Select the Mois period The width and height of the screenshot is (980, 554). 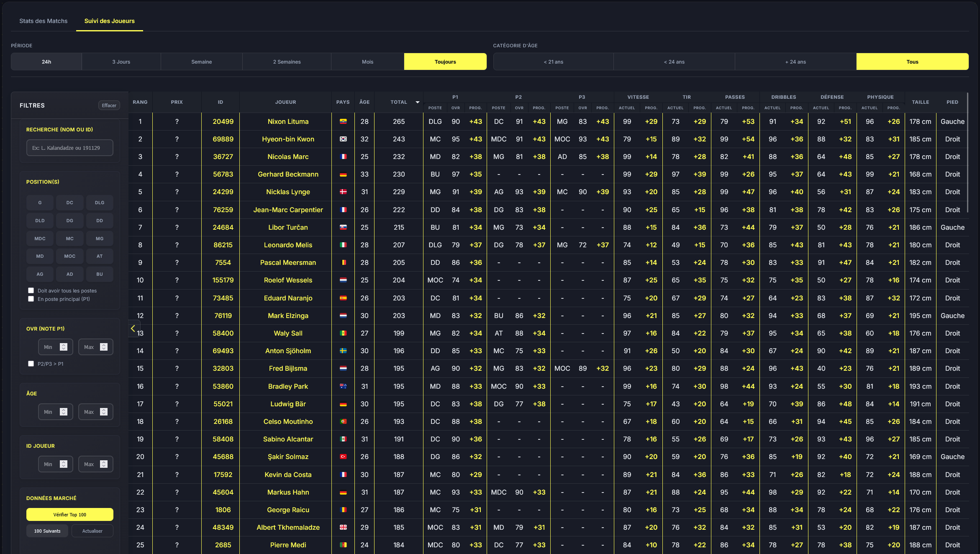tap(368, 62)
